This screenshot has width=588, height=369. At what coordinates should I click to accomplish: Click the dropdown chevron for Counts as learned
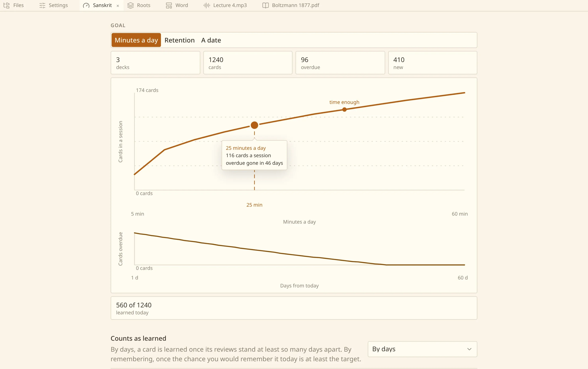point(469,349)
